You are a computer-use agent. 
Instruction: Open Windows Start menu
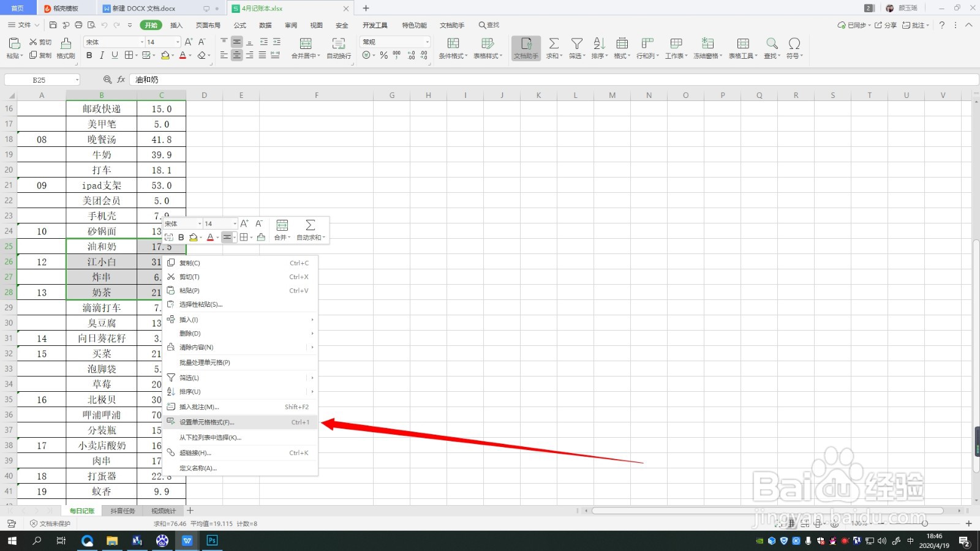point(12,541)
